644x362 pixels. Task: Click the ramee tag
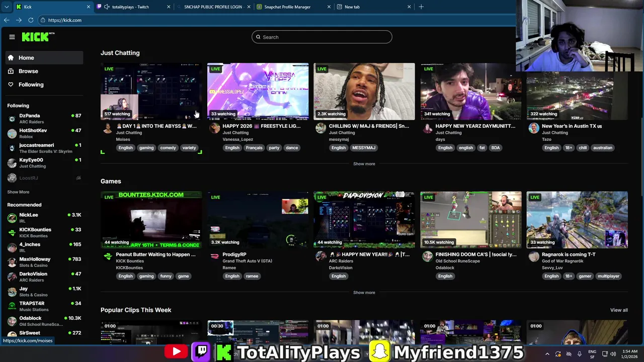[x=252, y=276]
